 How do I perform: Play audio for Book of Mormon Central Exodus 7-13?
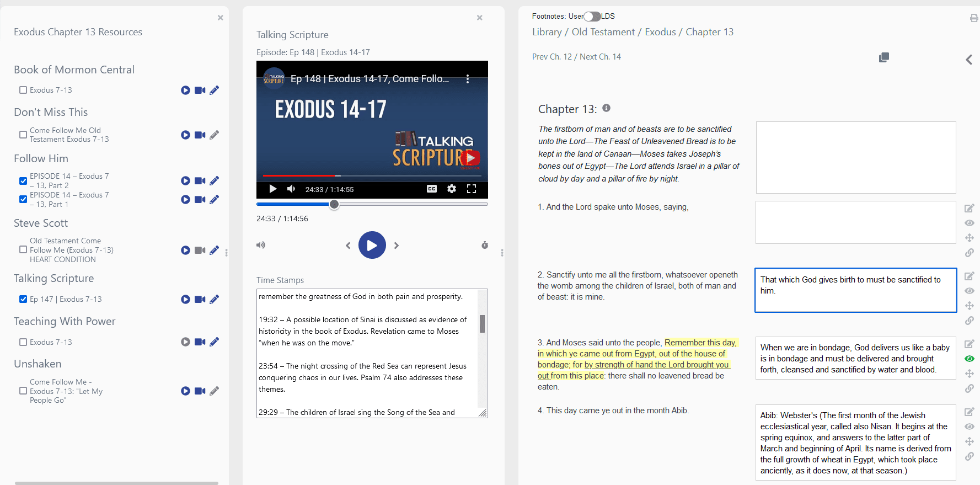[185, 90]
